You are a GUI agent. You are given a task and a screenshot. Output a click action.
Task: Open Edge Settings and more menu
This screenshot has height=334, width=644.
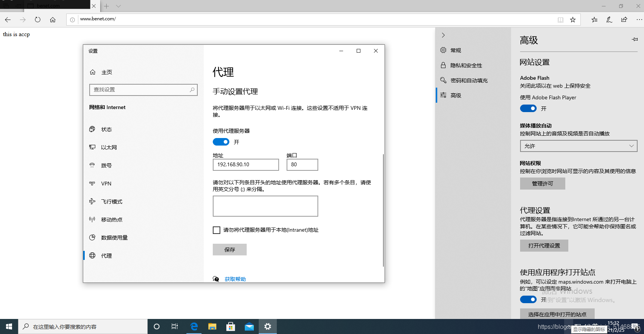(639, 20)
